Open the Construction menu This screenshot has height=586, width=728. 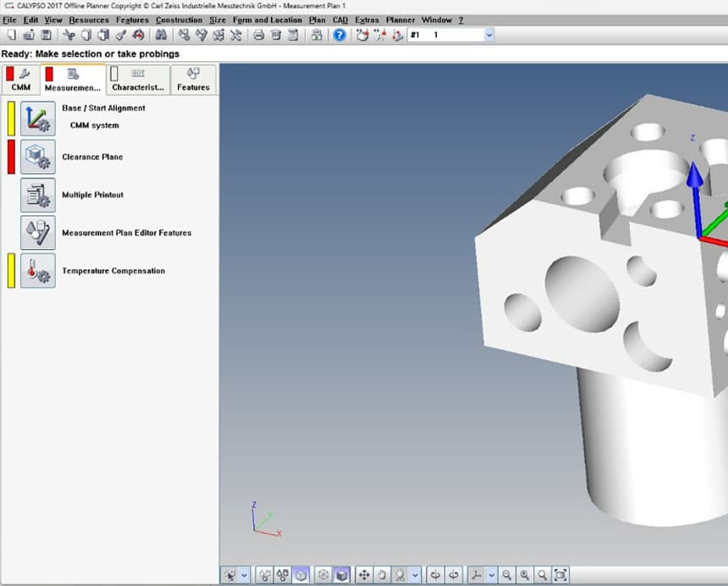(179, 19)
